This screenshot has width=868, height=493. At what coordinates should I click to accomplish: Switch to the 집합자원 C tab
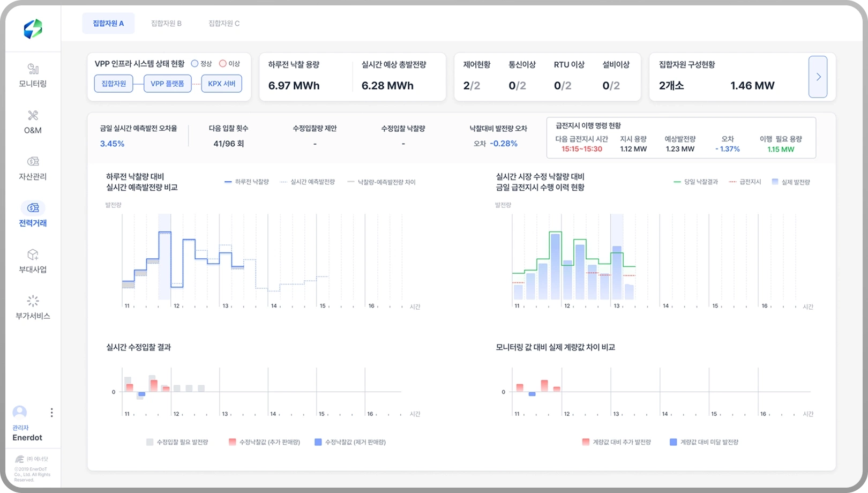tap(224, 24)
